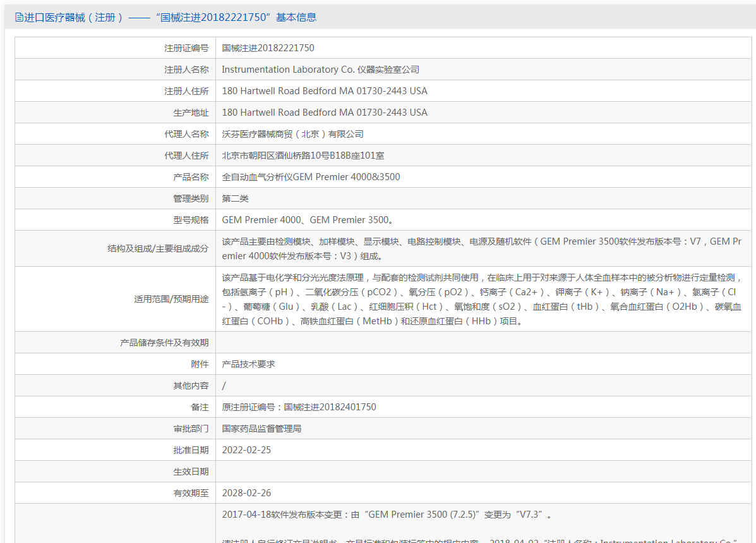The image size is (756, 543).
Task: Select the slash value in 其他内容 row
Action: (224, 386)
